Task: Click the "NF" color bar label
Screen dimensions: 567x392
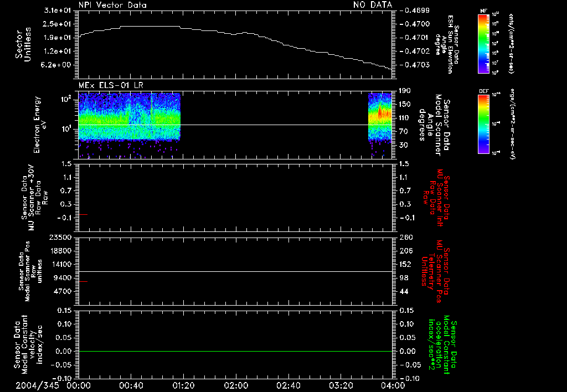Action: (x=483, y=11)
